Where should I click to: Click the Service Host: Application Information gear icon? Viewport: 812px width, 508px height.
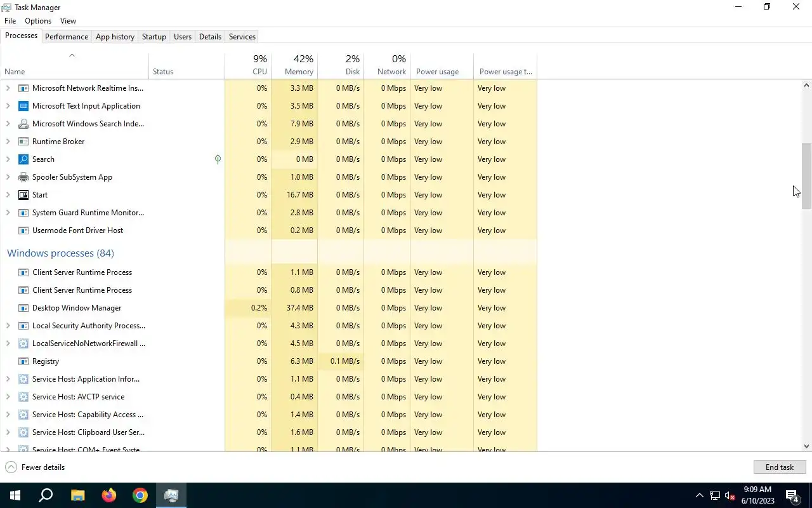[x=23, y=379]
